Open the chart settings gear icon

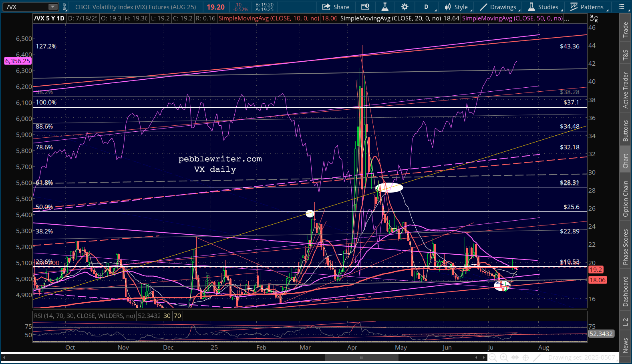(x=405, y=7)
